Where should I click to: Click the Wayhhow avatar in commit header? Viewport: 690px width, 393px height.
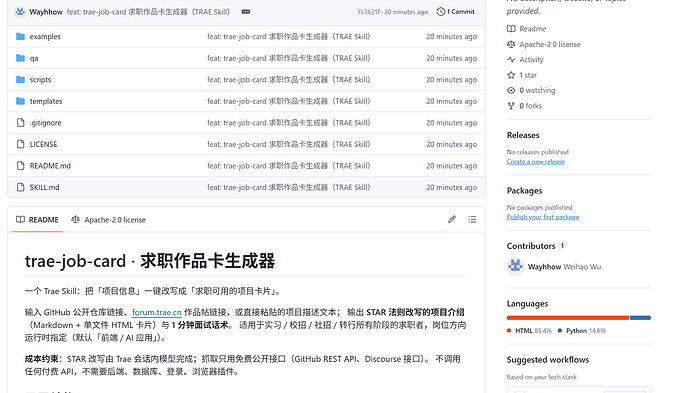[20, 12]
